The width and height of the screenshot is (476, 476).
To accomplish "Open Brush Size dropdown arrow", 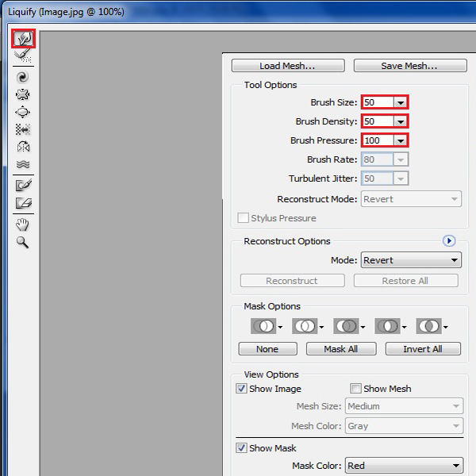I will (401, 102).
